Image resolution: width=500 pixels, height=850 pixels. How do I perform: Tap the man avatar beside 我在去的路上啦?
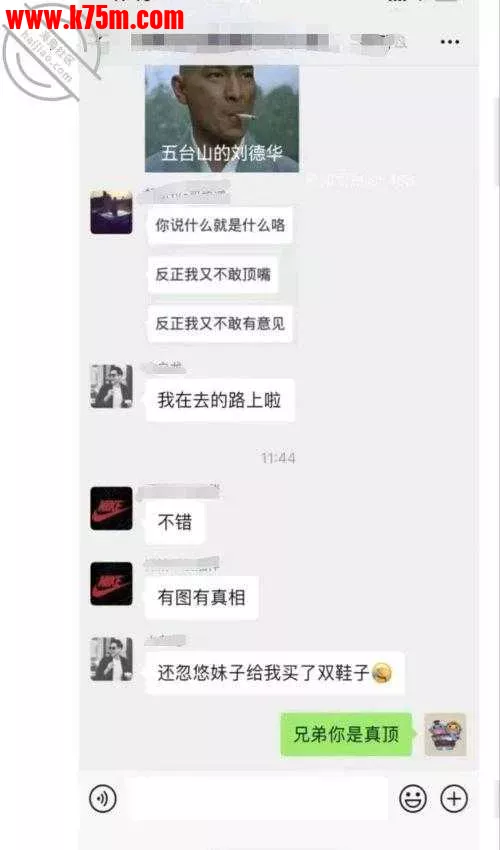coord(111,387)
